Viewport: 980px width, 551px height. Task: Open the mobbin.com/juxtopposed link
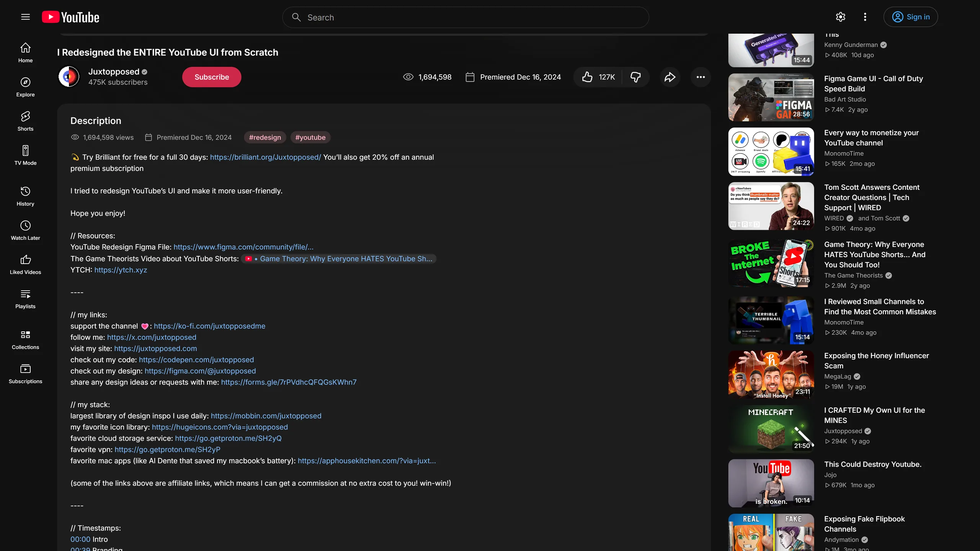(266, 416)
